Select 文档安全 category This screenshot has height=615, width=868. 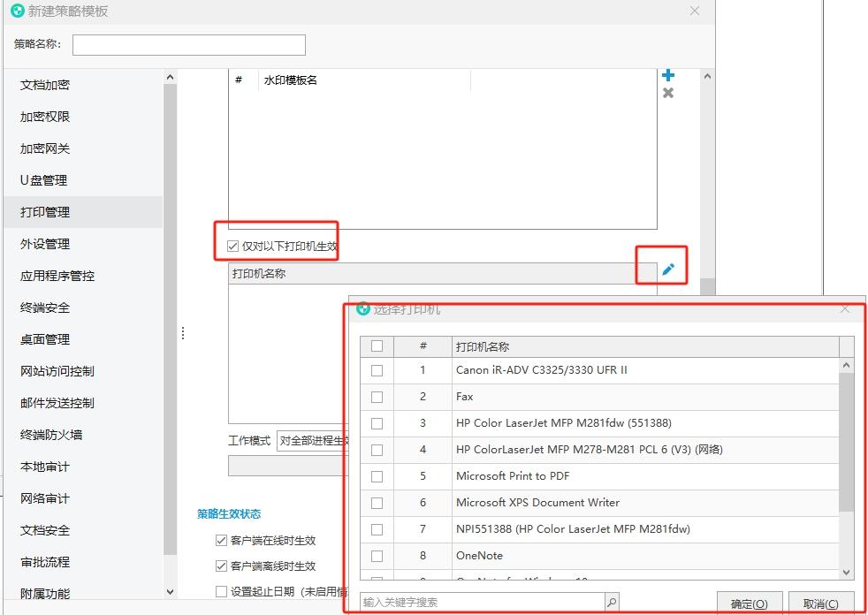tap(45, 530)
